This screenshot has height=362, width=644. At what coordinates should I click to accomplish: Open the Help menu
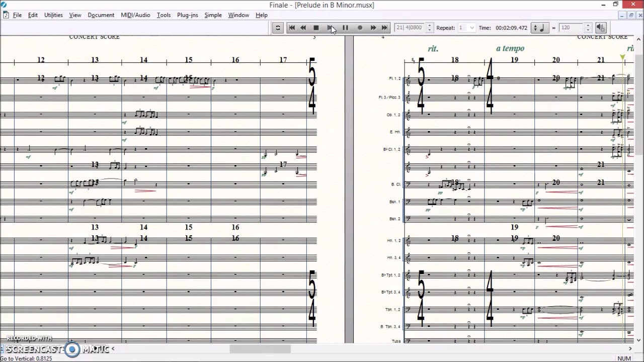(262, 15)
